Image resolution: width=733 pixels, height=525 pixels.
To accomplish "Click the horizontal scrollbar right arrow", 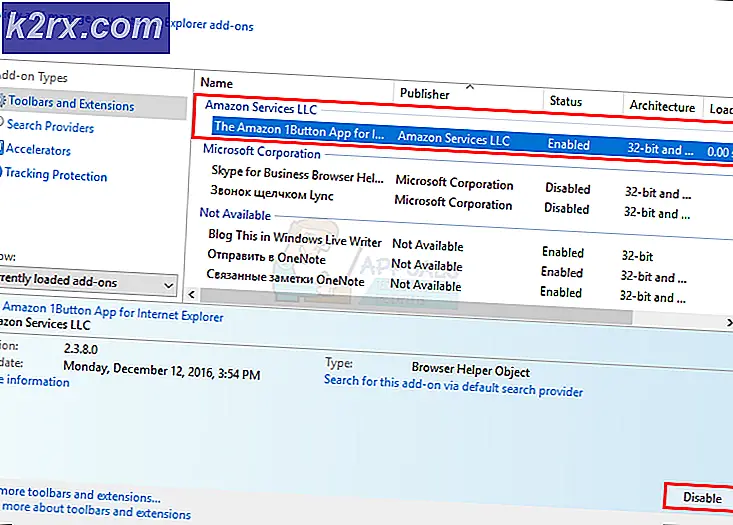I will pos(729,323).
